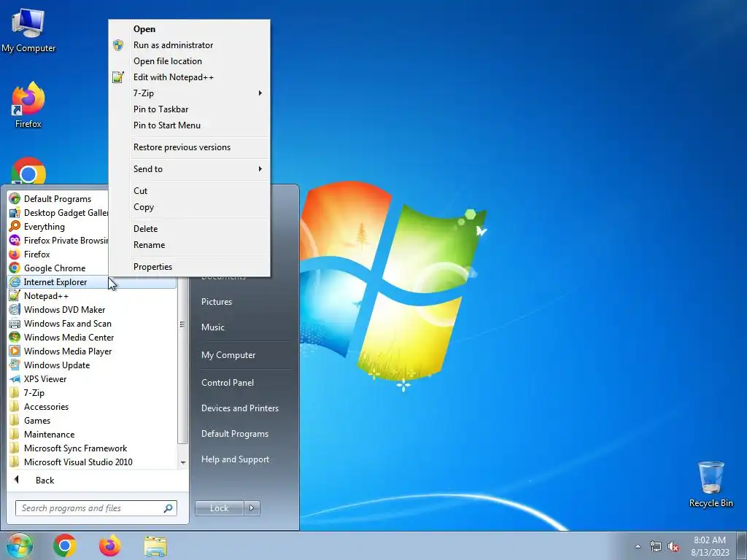Open Firefox from the taskbar
This screenshot has width=747, height=560.
pos(110,545)
